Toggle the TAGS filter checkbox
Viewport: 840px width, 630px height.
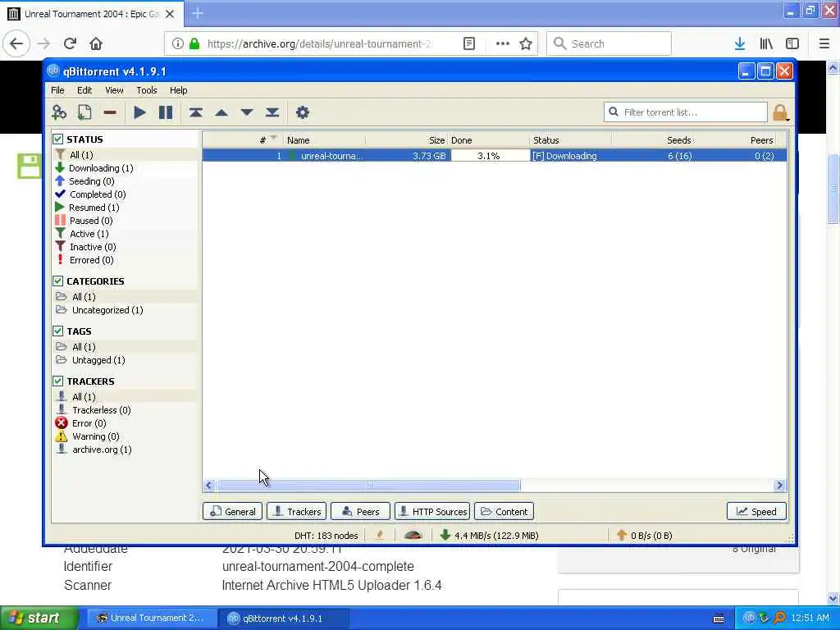click(58, 331)
